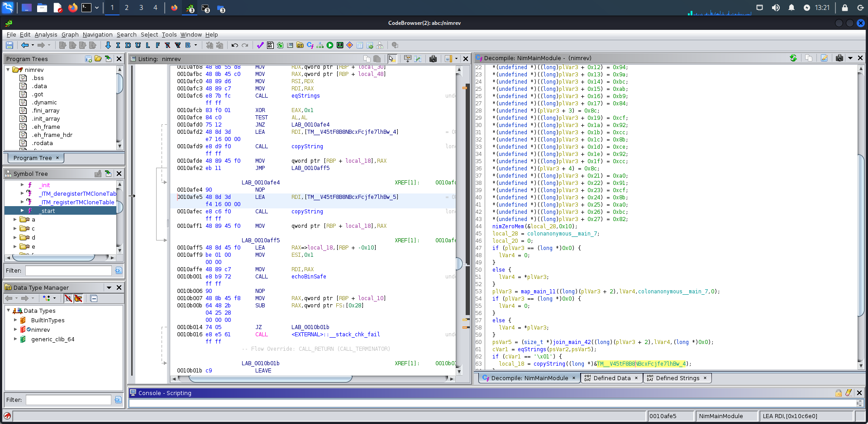Open the Data Type (DT) manager icon
The image size is (868, 424).
pos(300,45)
